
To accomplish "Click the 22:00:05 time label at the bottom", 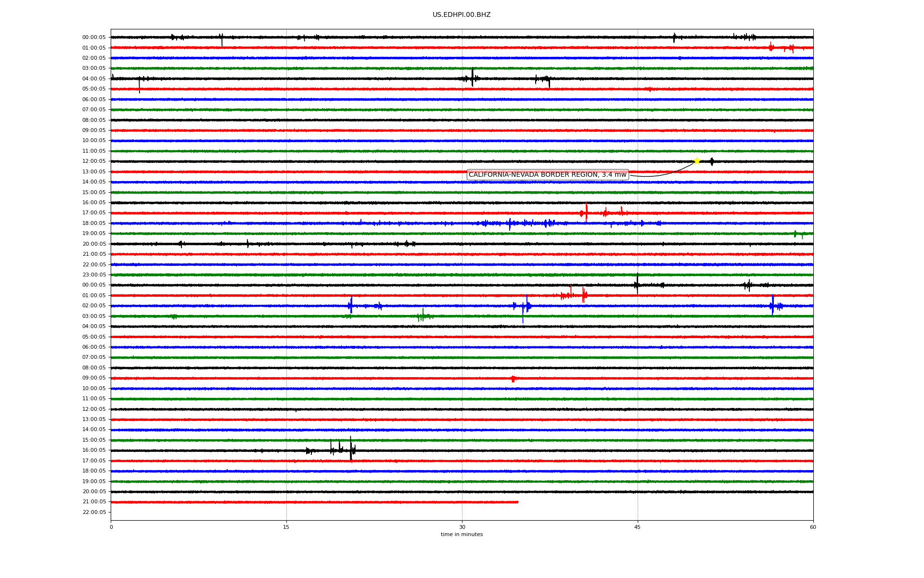I will click(94, 512).
